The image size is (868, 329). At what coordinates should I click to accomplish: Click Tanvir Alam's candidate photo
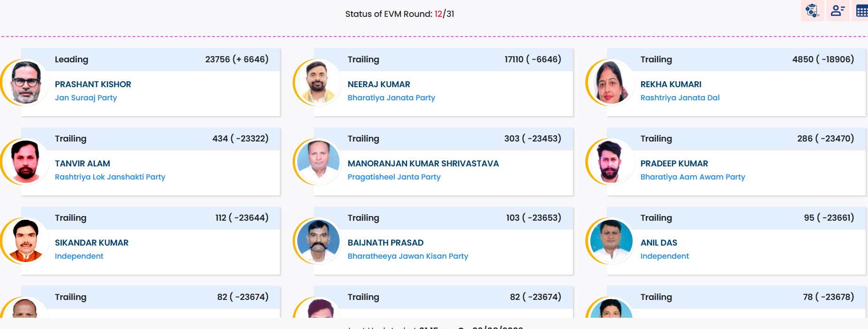(25, 162)
